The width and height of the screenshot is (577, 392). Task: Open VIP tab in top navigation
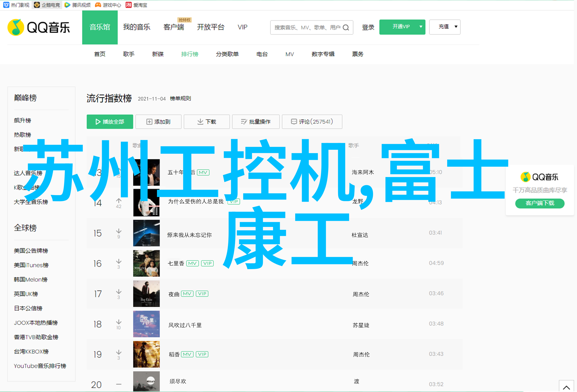(242, 27)
